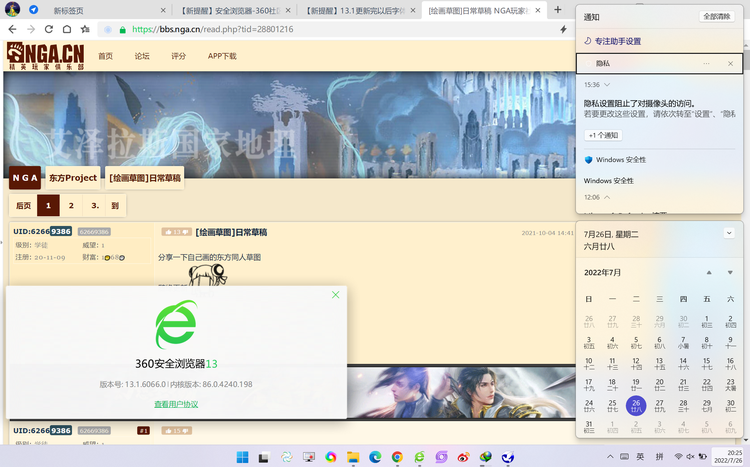
Task: Close the 360 browser about dialog
Action: tap(336, 295)
